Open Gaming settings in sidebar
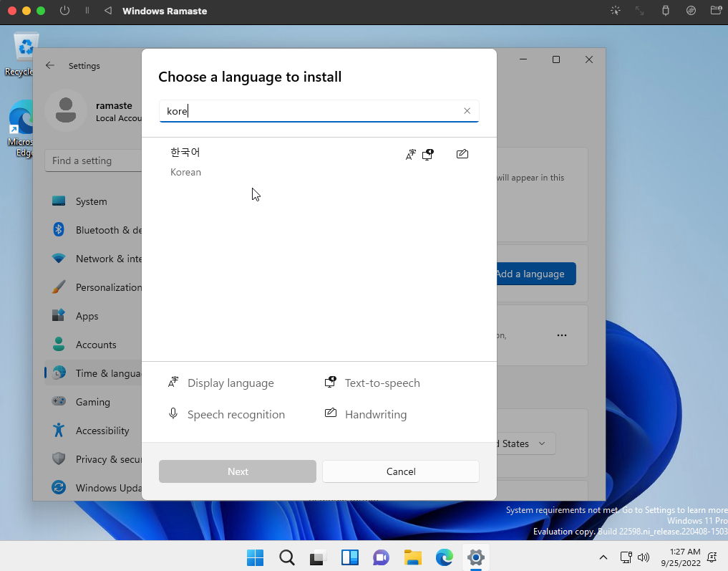Screen dimensions: 728x571 (93, 402)
